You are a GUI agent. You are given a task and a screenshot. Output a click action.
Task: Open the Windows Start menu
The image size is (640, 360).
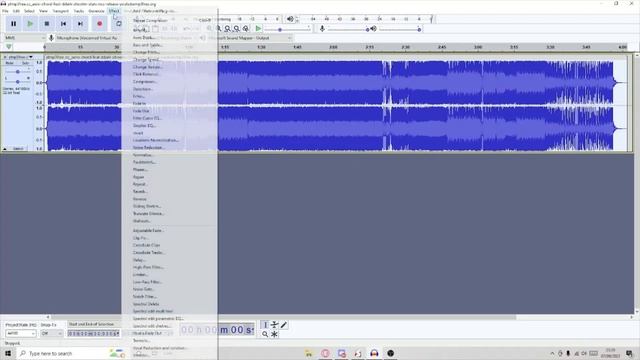coord(8,353)
